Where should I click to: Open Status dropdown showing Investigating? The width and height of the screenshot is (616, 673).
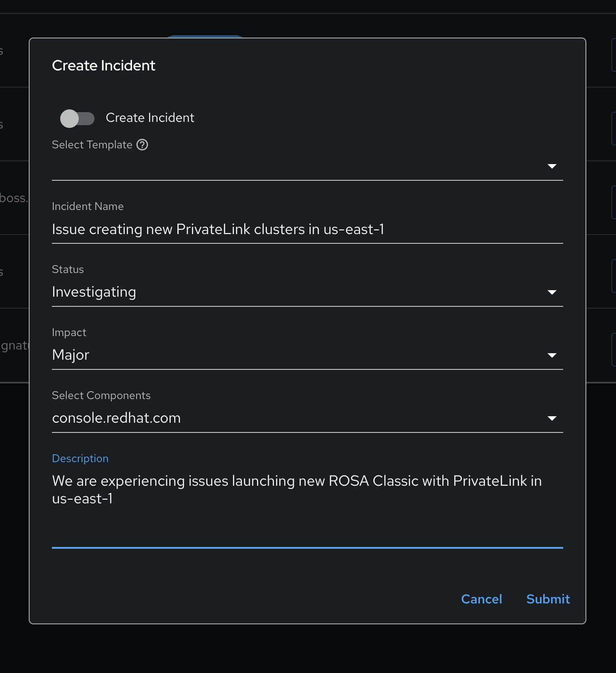296,292
